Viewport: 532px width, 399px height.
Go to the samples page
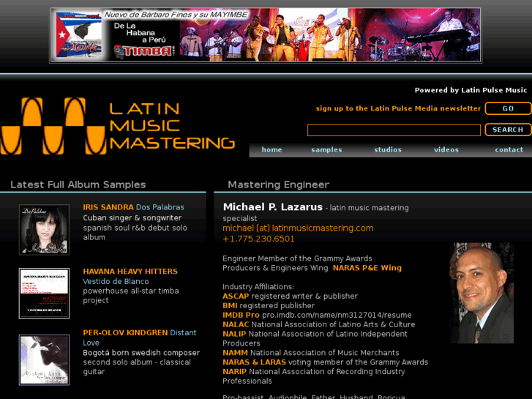pos(326,150)
